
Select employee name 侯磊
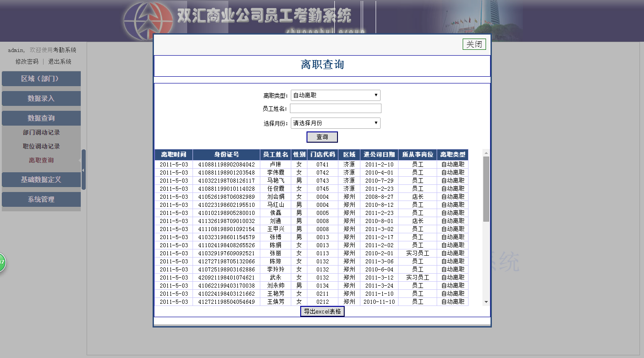(276, 213)
